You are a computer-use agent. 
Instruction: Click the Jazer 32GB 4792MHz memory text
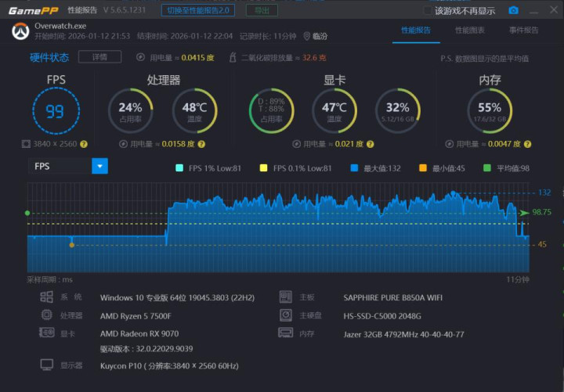click(x=404, y=335)
